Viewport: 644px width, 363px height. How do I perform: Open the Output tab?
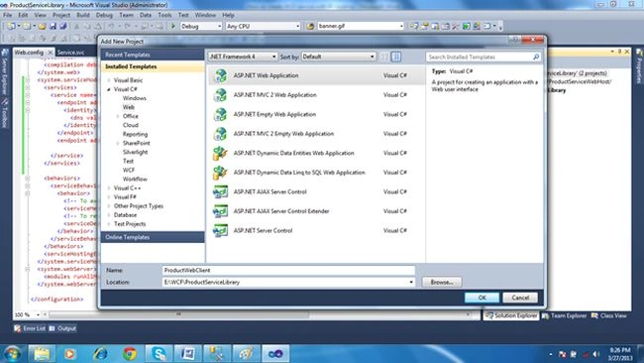[62, 328]
